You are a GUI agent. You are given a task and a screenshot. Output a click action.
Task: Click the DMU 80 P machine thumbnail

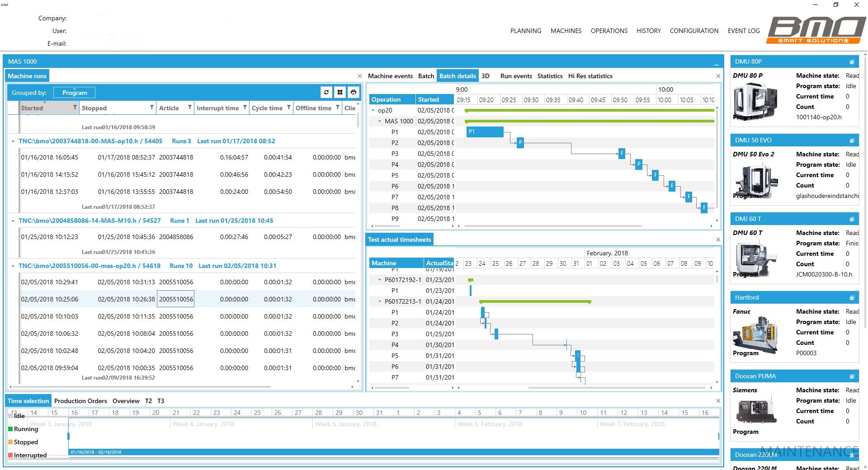[755, 101]
